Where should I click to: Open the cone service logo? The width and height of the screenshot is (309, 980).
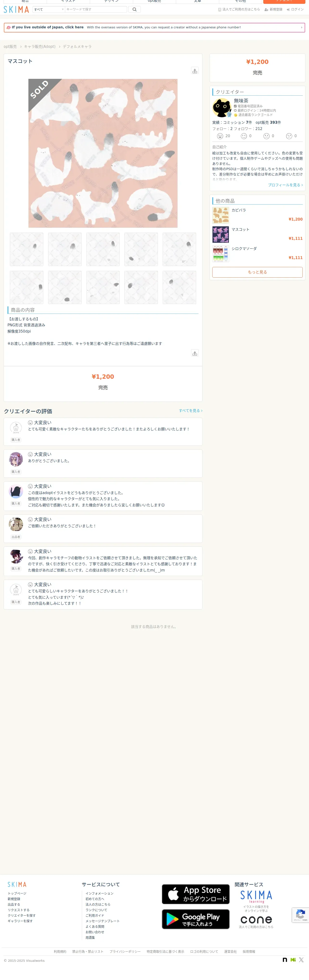pos(256,919)
